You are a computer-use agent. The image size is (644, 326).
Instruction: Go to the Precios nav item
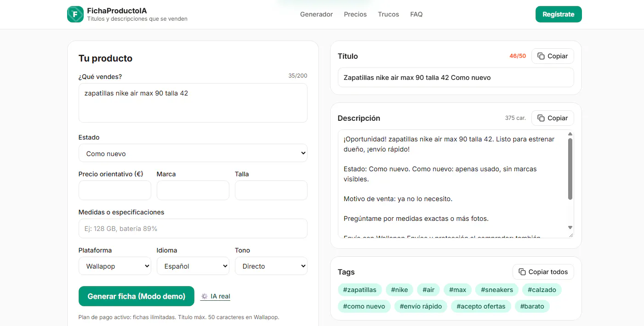click(355, 14)
